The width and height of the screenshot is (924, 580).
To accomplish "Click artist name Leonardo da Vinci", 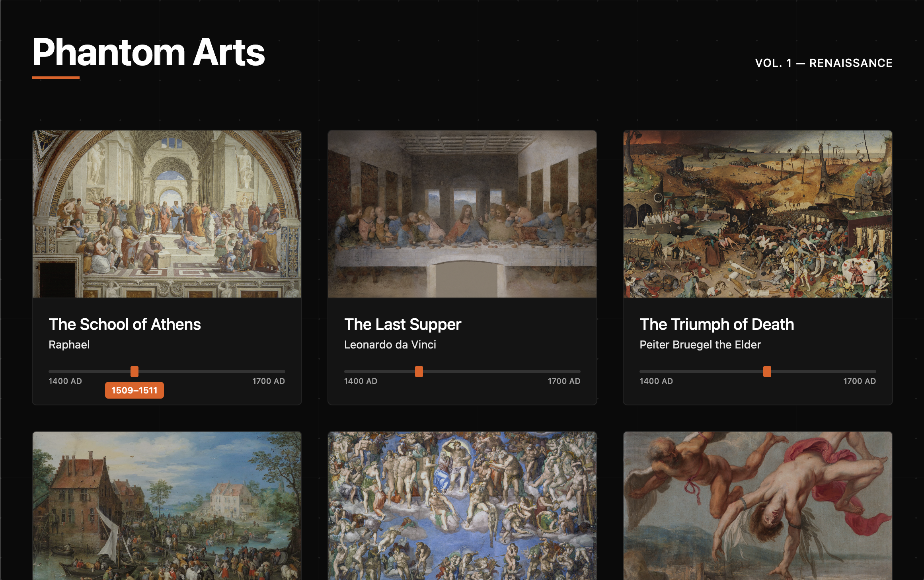I will (390, 344).
